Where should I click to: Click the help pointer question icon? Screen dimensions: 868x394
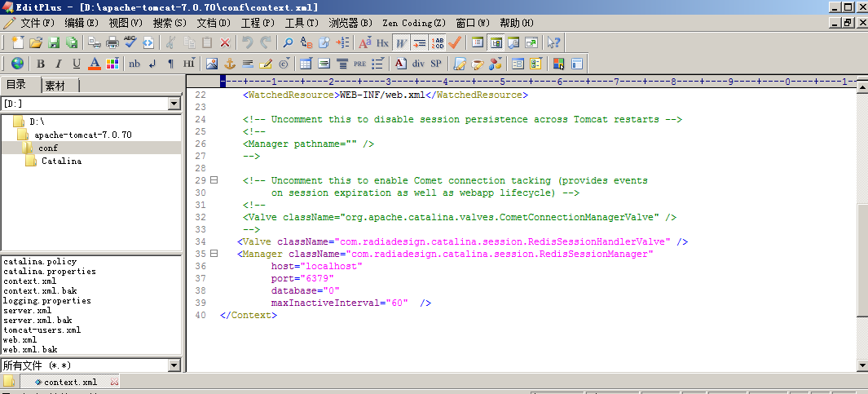[553, 42]
